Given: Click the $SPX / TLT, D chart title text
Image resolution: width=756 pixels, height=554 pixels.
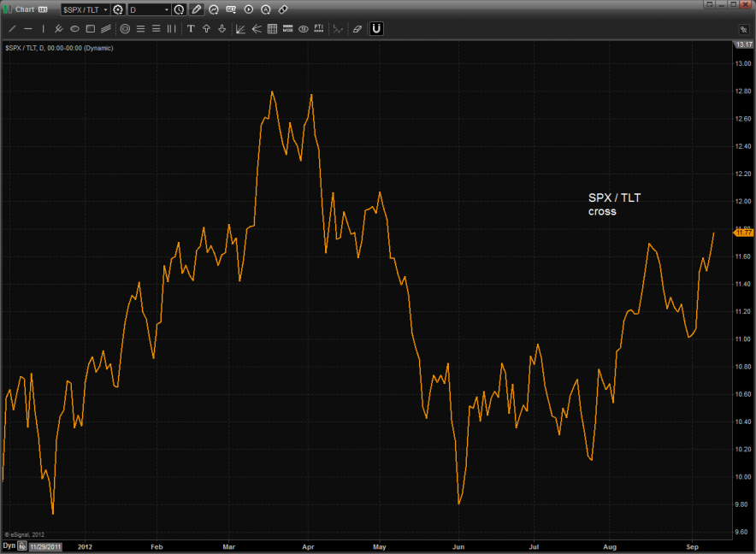Looking at the screenshot, I should (59, 48).
